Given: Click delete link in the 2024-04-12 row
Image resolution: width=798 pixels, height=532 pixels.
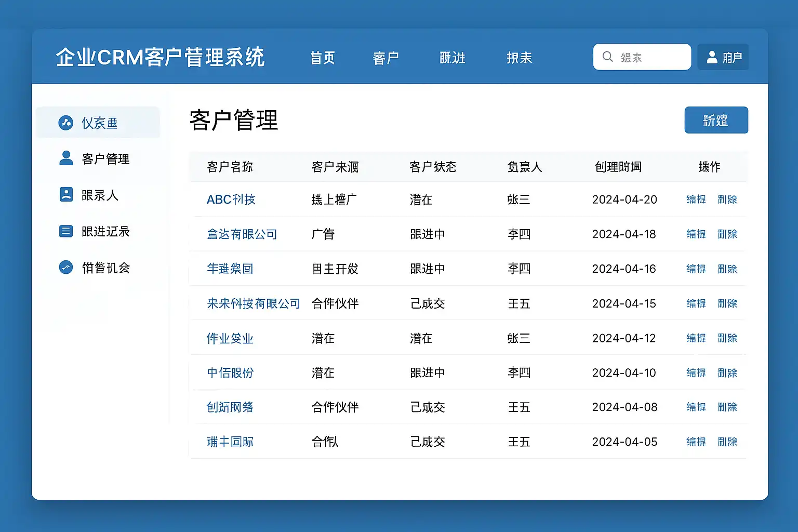Looking at the screenshot, I should tap(727, 338).
